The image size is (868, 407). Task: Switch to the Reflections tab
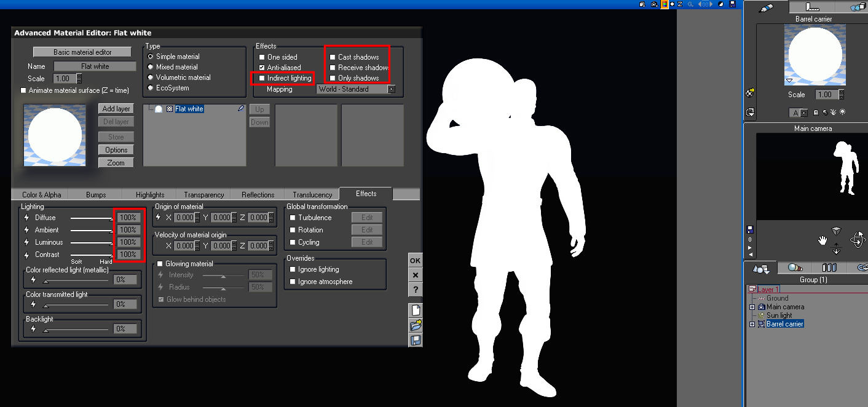pos(258,195)
